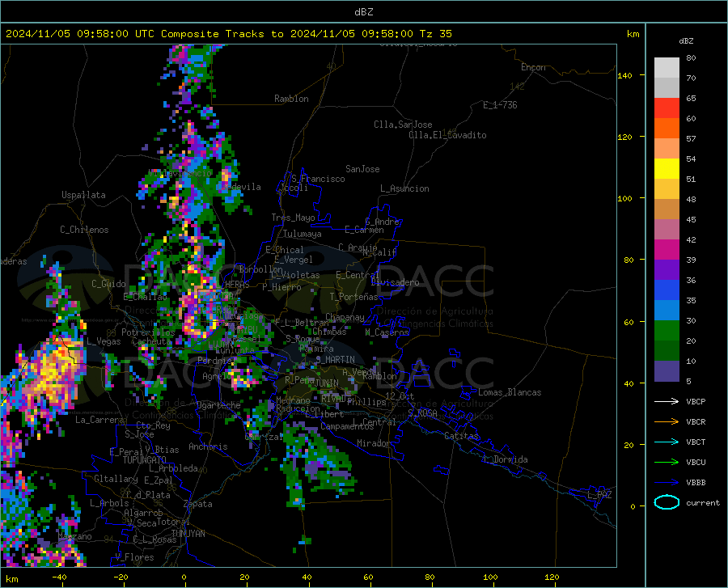Click the Mirador label

pyautogui.click(x=374, y=443)
